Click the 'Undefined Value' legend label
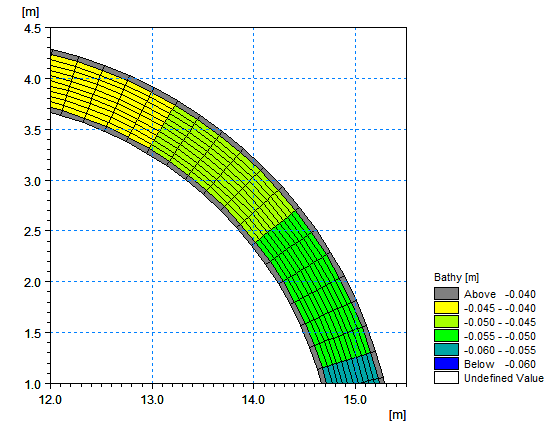The width and height of the screenshot is (557, 425). click(504, 378)
